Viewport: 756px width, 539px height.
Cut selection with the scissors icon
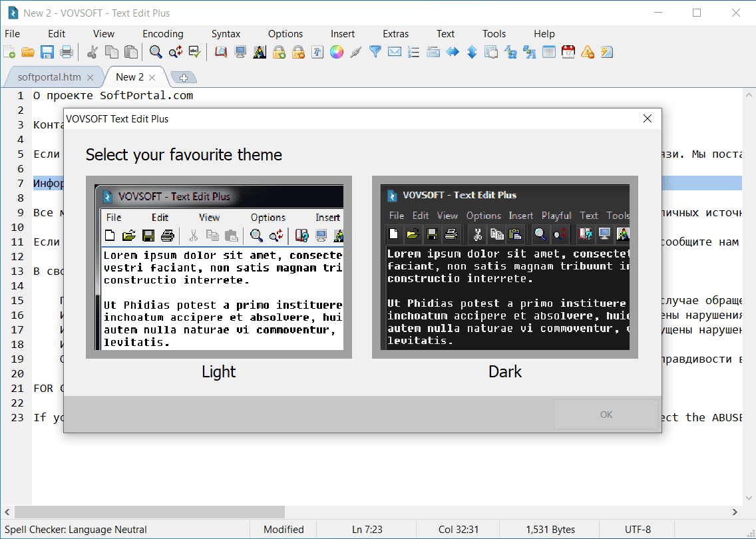[x=92, y=52]
